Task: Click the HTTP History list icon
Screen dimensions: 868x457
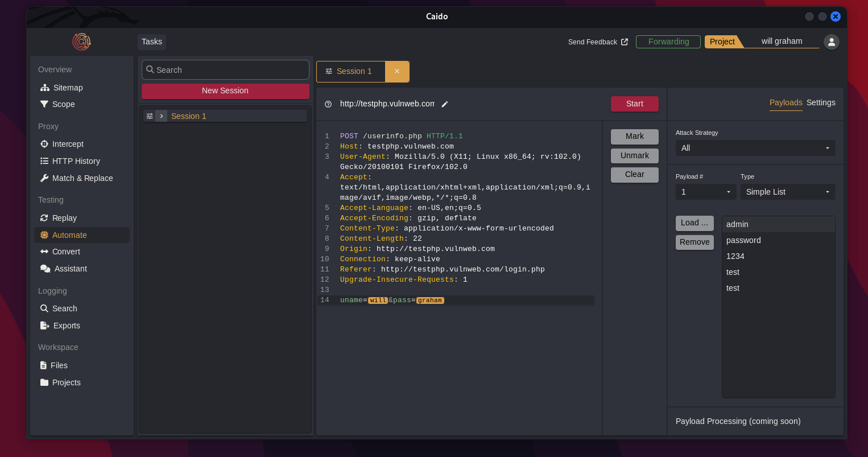Action: pyautogui.click(x=44, y=161)
